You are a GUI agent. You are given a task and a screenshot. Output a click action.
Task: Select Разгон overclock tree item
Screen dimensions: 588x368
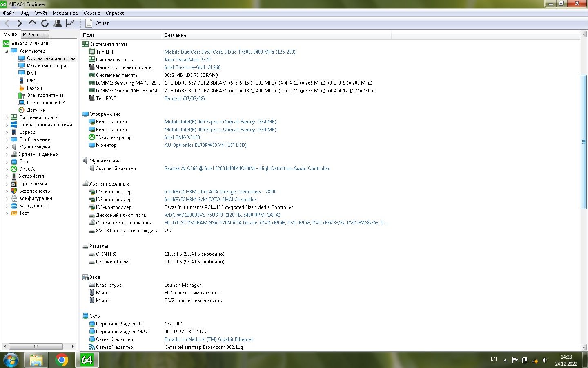coord(34,88)
